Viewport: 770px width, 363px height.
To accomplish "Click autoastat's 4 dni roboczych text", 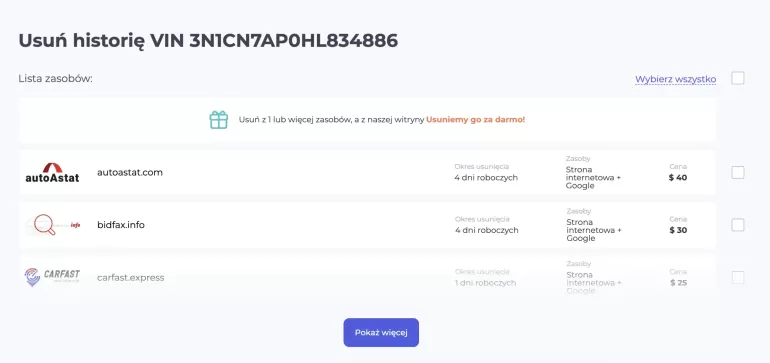I will (x=486, y=177).
